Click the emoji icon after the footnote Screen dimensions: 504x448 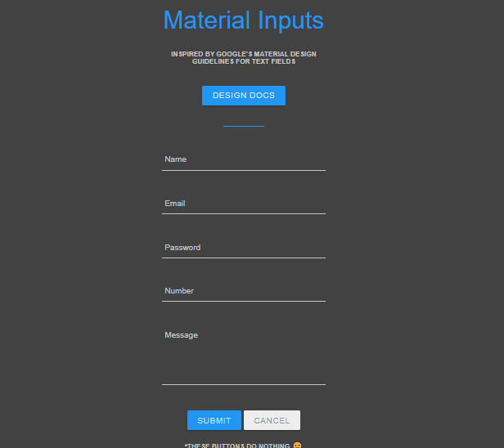(x=297, y=446)
